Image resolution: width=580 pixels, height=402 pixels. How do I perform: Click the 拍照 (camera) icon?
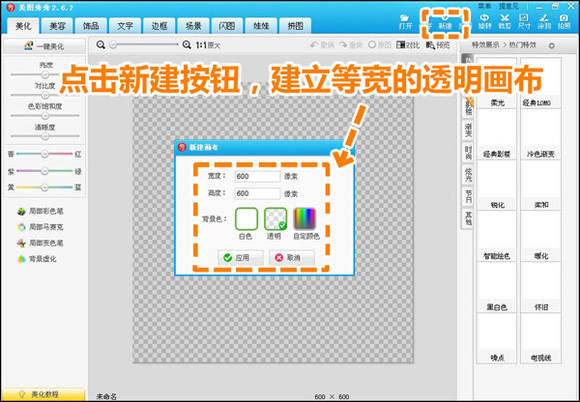[x=564, y=22]
